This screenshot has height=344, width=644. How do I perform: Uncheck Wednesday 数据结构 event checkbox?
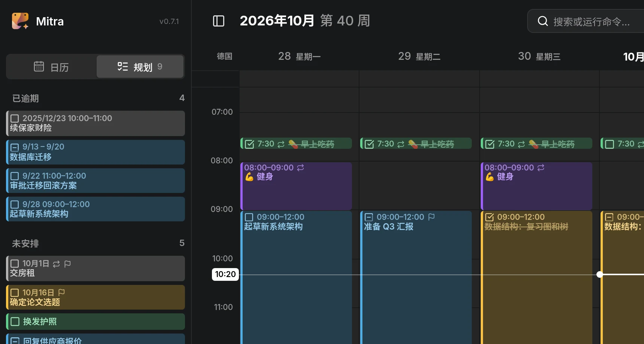tap(489, 217)
